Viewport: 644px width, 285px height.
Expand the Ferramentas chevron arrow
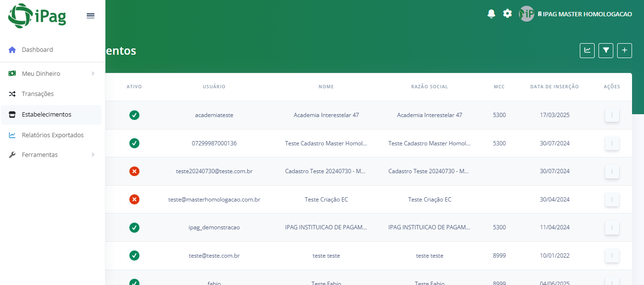click(x=93, y=154)
